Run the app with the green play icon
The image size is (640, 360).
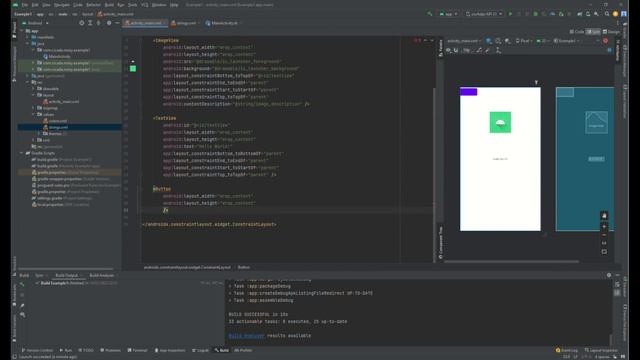tap(510, 14)
